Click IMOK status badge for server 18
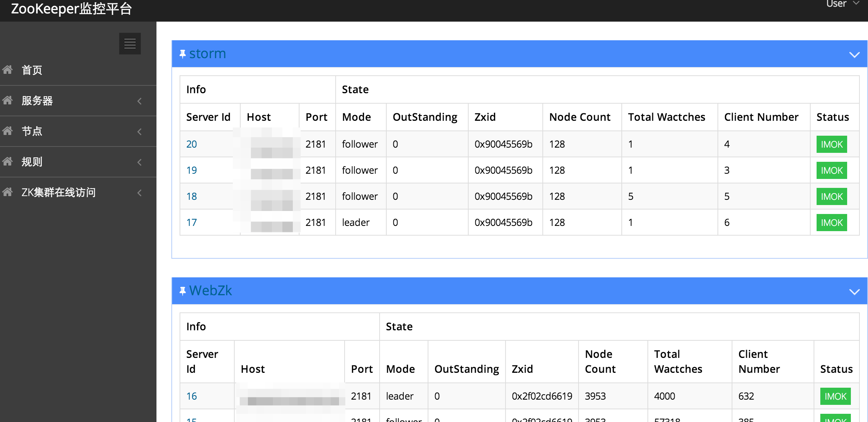 [831, 196]
